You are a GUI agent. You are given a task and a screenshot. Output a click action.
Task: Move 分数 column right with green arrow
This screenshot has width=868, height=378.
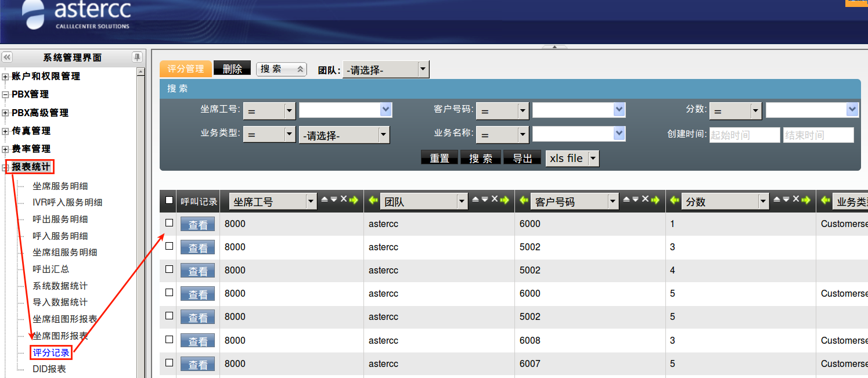[806, 200]
